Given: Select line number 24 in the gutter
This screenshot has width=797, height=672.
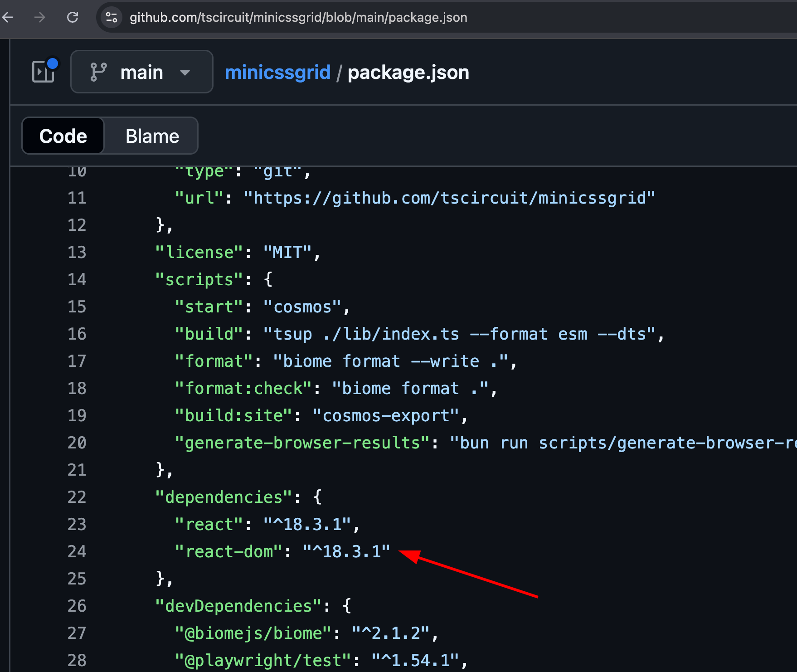Looking at the screenshot, I should tap(77, 552).
